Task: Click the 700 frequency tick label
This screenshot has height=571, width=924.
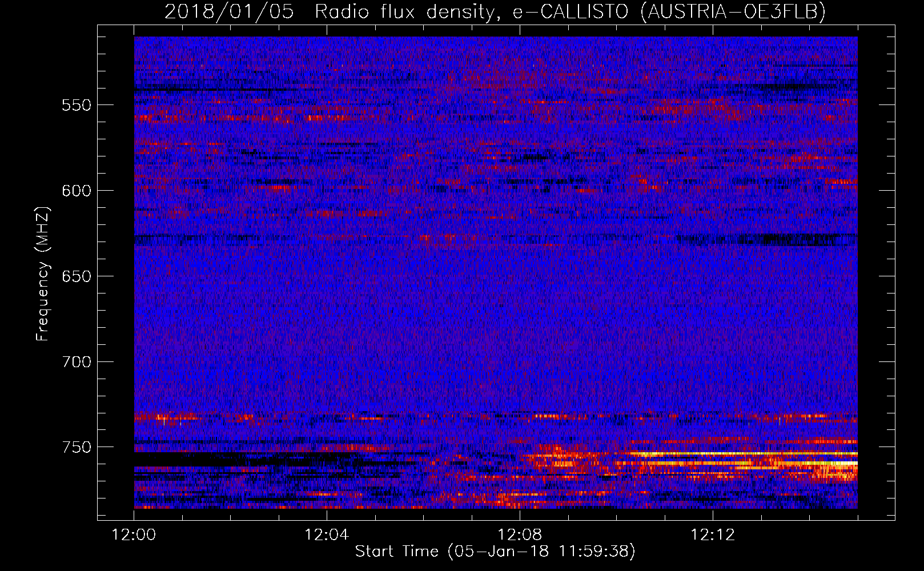Action: pos(77,362)
